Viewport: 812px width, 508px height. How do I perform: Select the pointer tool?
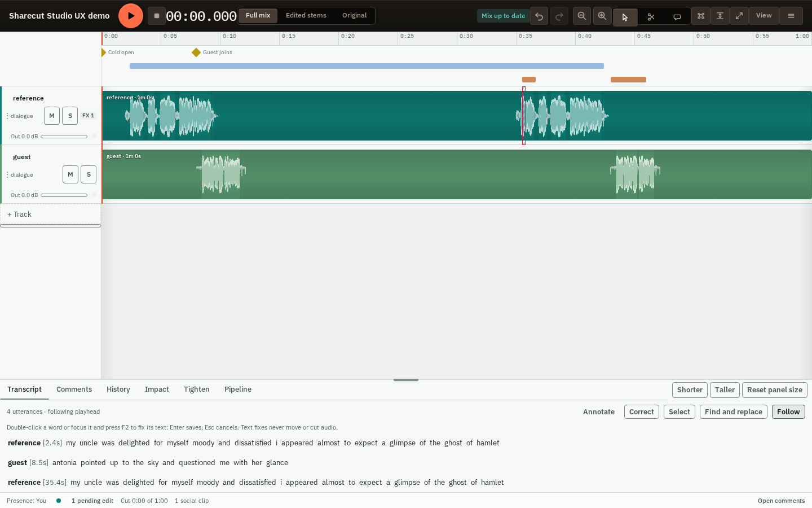pos(625,17)
